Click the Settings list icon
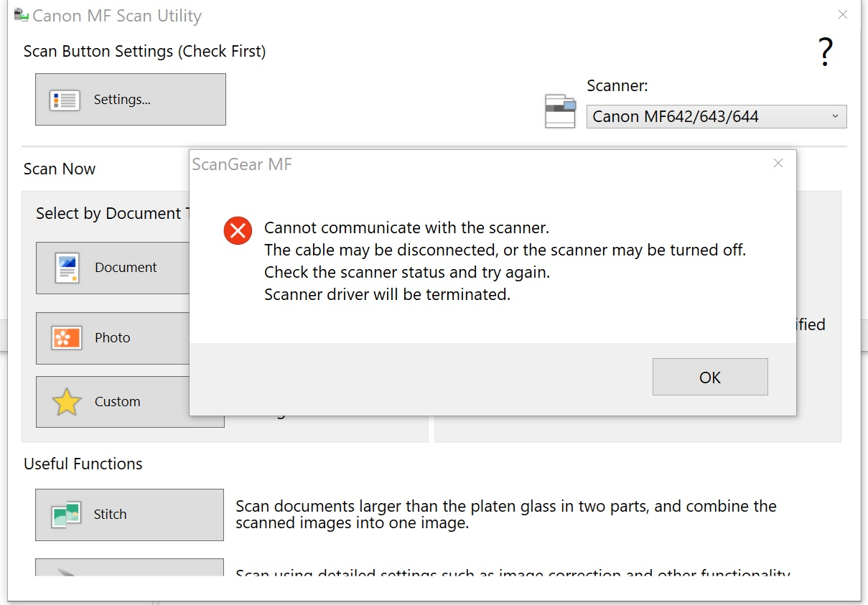 coord(65,99)
